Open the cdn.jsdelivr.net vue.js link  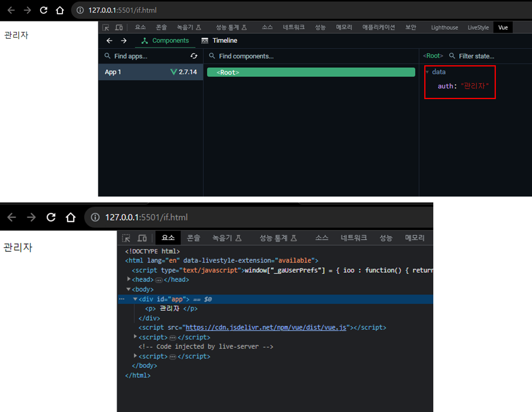[266, 327]
